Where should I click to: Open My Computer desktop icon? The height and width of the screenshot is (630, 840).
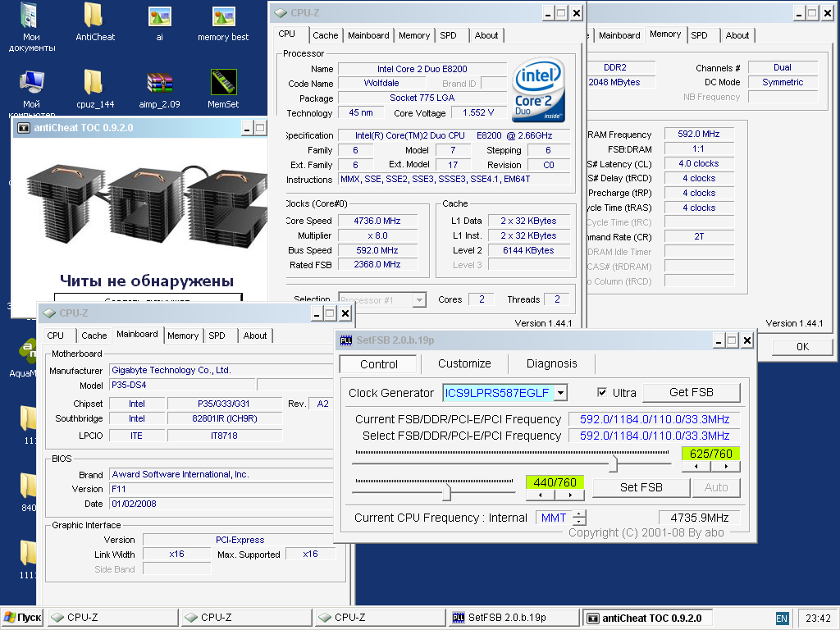pyautogui.click(x=31, y=83)
